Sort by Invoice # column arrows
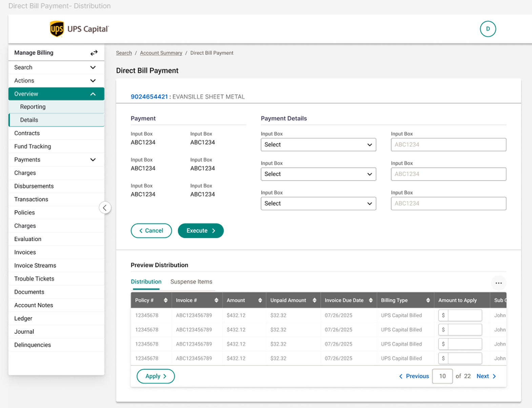532x408 pixels. click(x=216, y=300)
